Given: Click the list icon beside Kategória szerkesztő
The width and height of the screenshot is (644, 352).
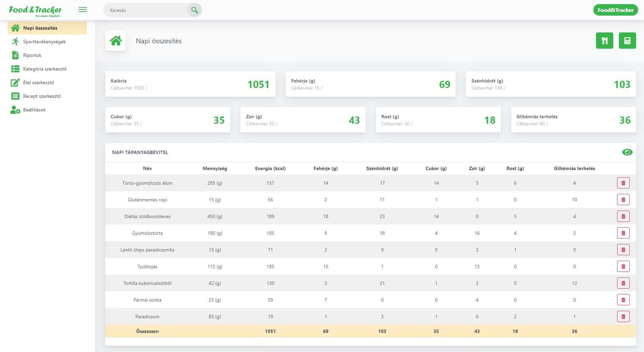Looking at the screenshot, I should 15,69.
